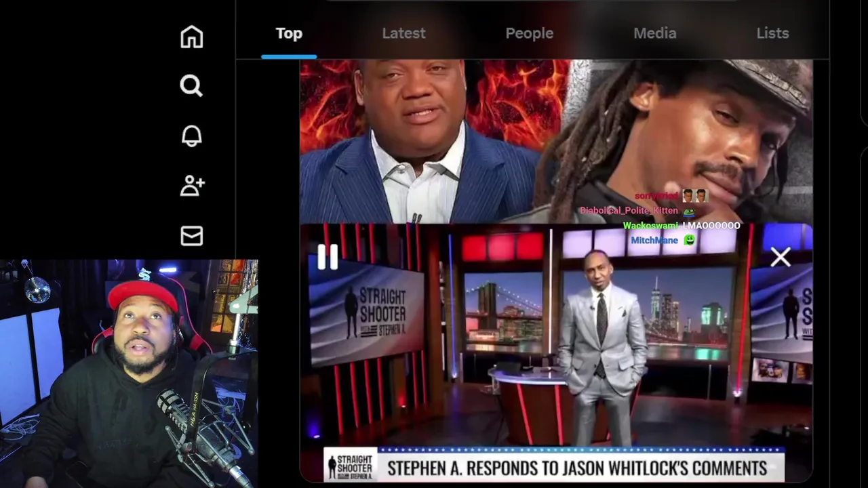Viewport: 868px width, 488px height.
Task: Click chat username Wackoswami
Action: tap(650, 226)
